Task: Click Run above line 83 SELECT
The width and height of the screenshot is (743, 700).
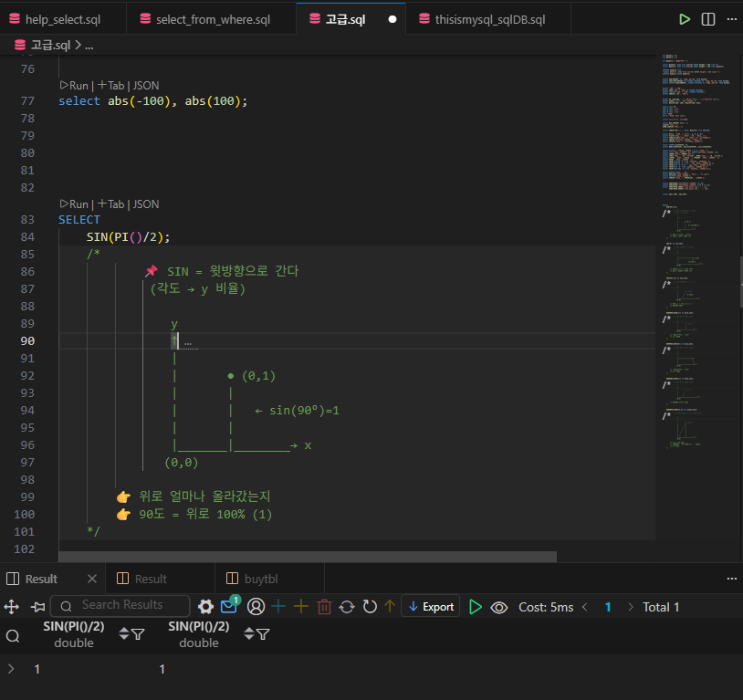Action: point(75,204)
